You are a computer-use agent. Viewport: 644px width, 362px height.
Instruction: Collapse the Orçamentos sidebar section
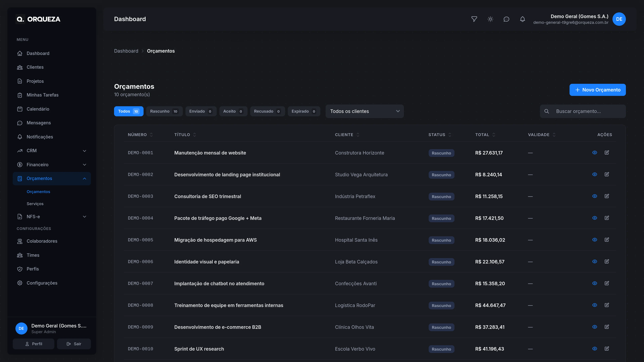[52, 178]
